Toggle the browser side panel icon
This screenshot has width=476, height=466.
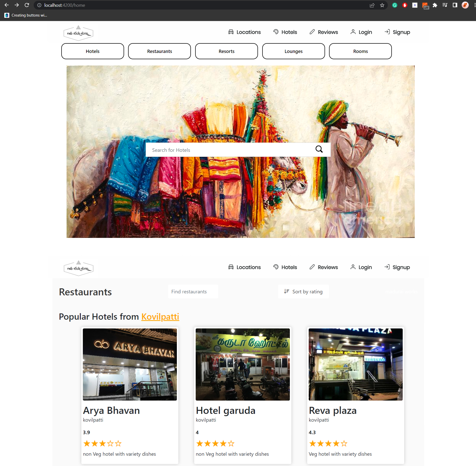(455, 5)
